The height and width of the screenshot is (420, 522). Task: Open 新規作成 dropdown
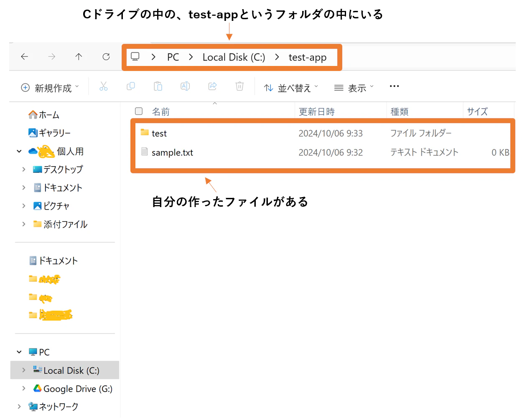click(x=50, y=88)
